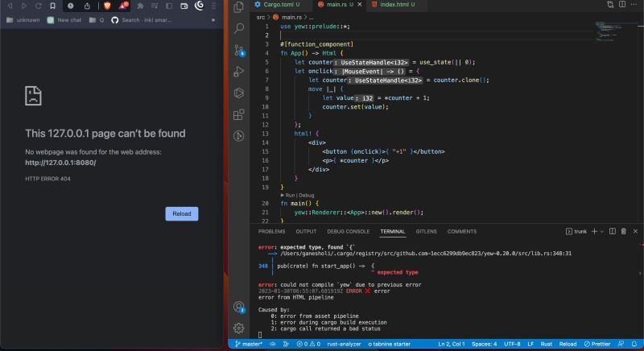Bookmark the page with the browser bookmark icon
Screen dimensions: 644x351
pyautogui.click(x=52, y=6)
